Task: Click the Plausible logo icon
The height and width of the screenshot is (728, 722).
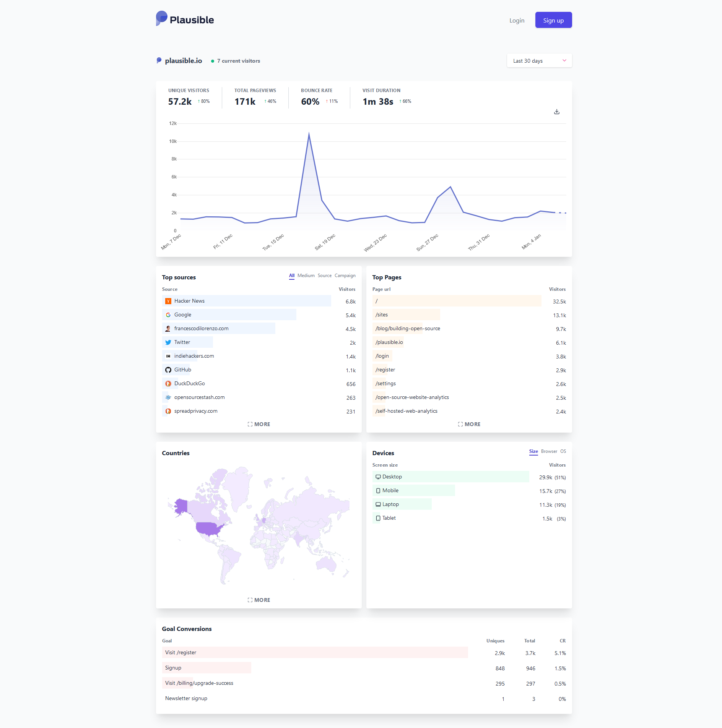Action: (162, 18)
